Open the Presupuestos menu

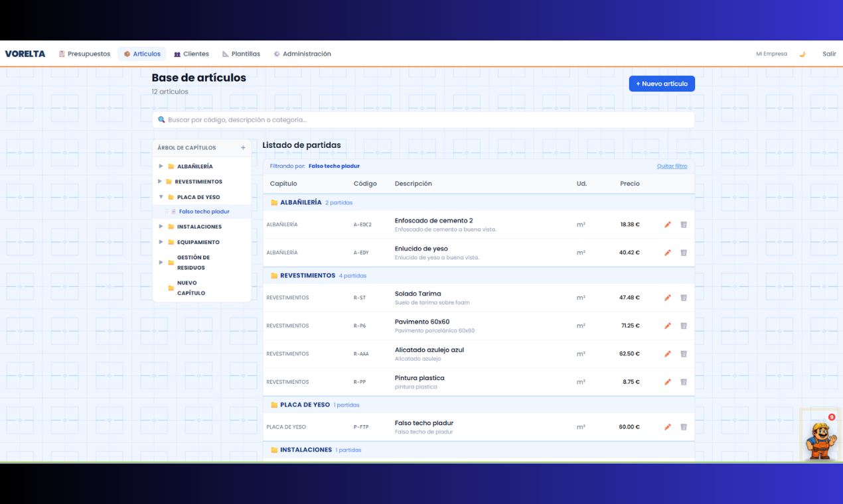84,54
